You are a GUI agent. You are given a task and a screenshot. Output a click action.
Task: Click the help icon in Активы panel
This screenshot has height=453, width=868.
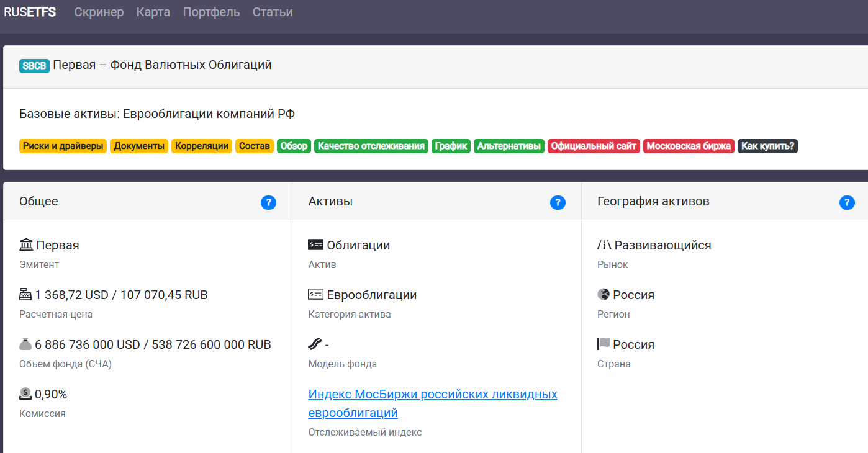pyautogui.click(x=558, y=202)
